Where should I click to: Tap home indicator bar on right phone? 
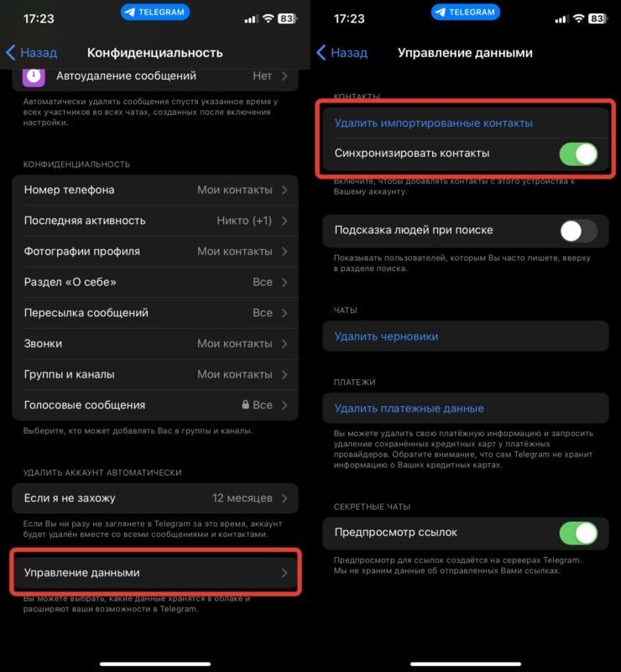click(466, 664)
